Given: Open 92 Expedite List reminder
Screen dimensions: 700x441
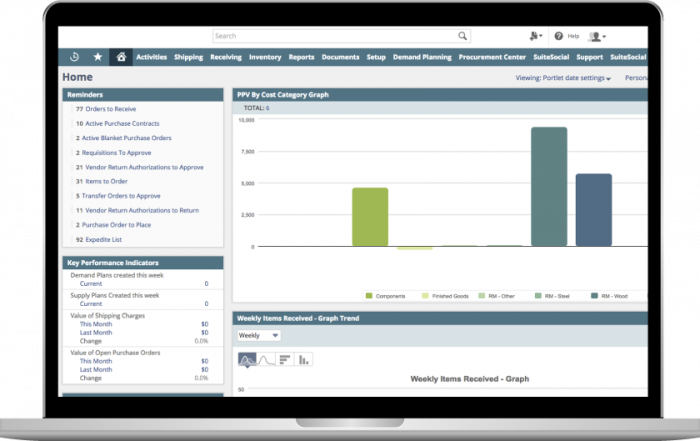Looking at the screenshot, I should click(99, 240).
